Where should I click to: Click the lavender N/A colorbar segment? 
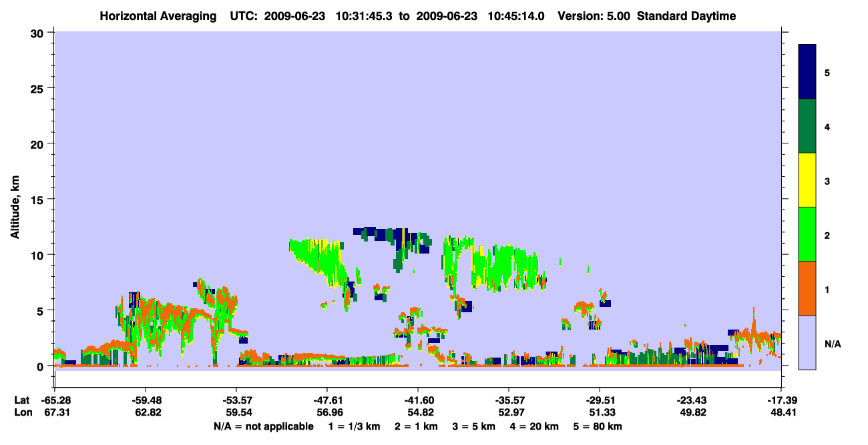(x=807, y=342)
